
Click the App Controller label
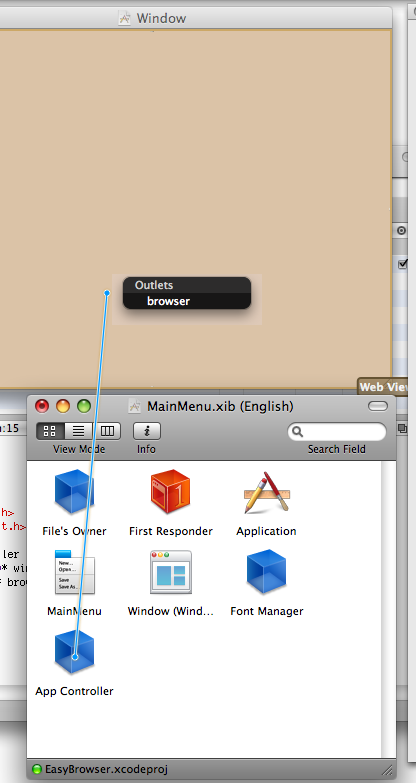point(74,691)
